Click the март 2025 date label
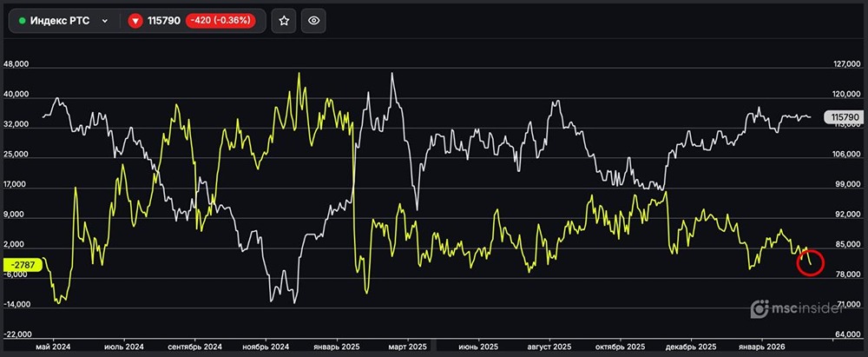Image resolution: width=868 pixels, height=357 pixels. (x=408, y=346)
